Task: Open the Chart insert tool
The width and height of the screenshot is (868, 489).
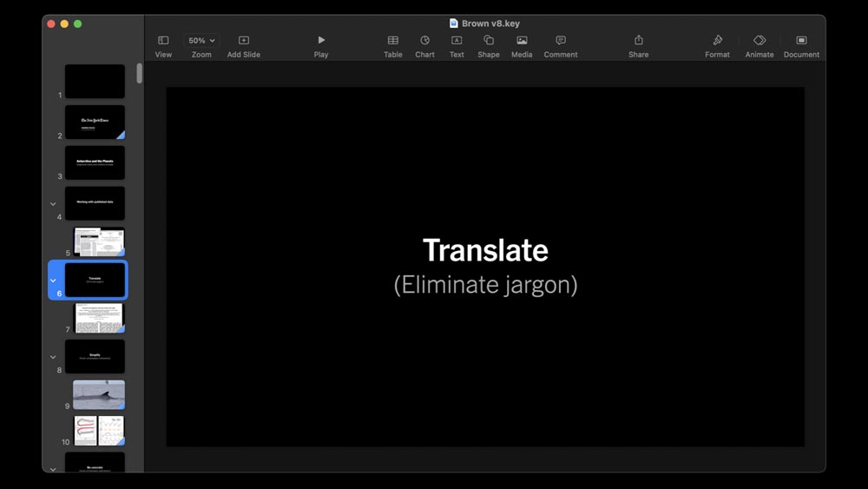Action: coord(424,41)
